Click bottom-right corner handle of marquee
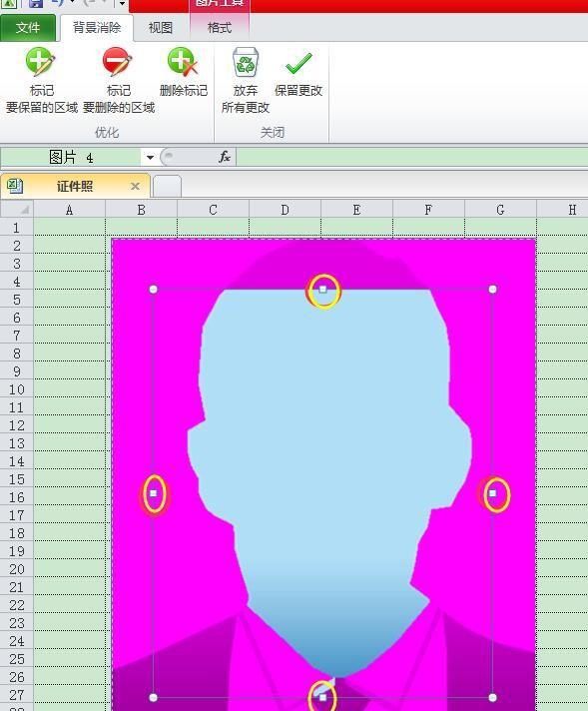The height and width of the screenshot is (711, 588). point(493,697)
